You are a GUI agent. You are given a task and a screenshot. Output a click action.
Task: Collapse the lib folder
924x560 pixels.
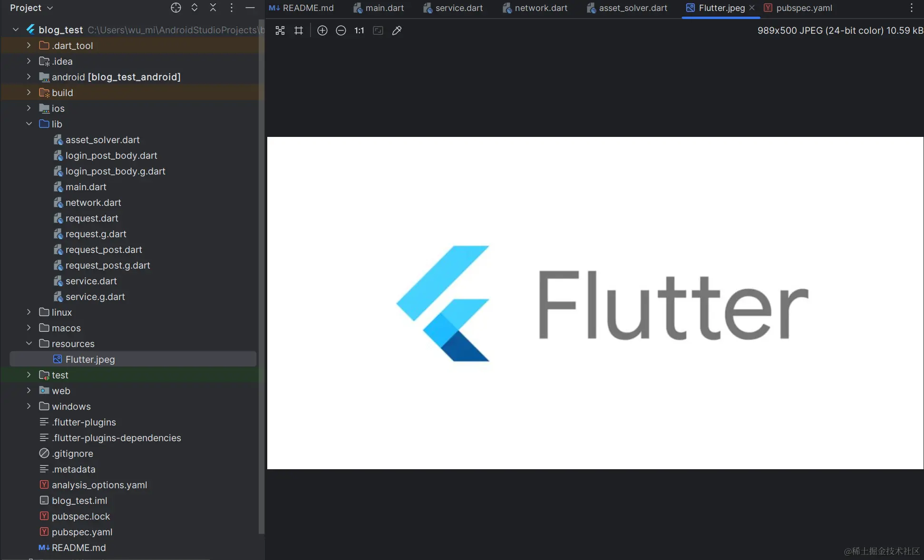tap(28, 124)
